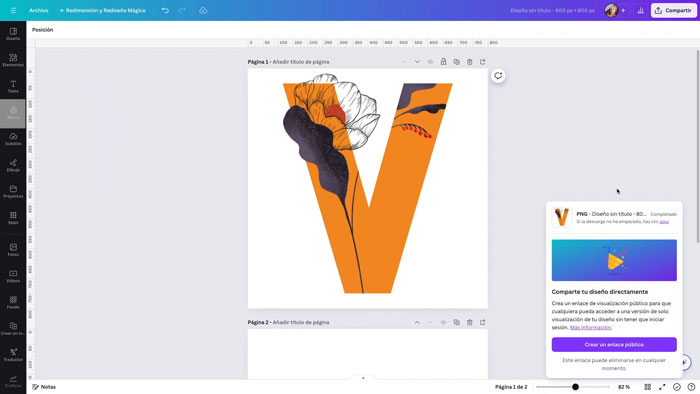Toggle visibility eye of Página 2

tap(443, 322)
